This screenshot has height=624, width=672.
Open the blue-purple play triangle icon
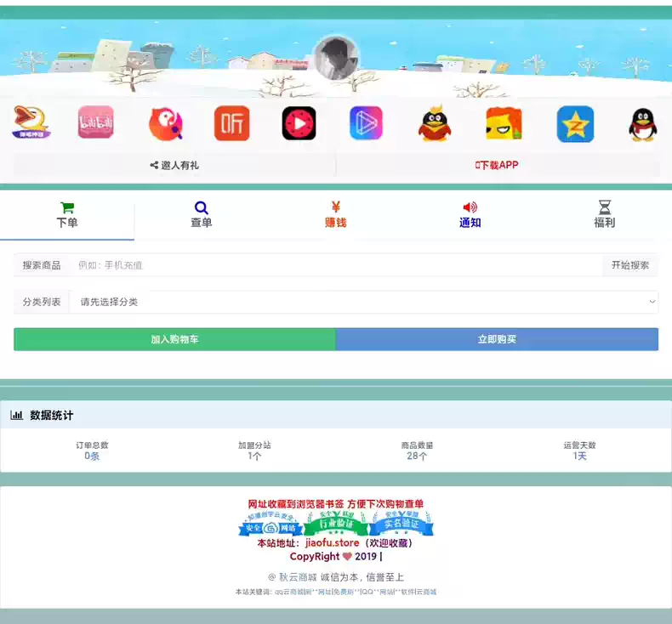point(366,123)
